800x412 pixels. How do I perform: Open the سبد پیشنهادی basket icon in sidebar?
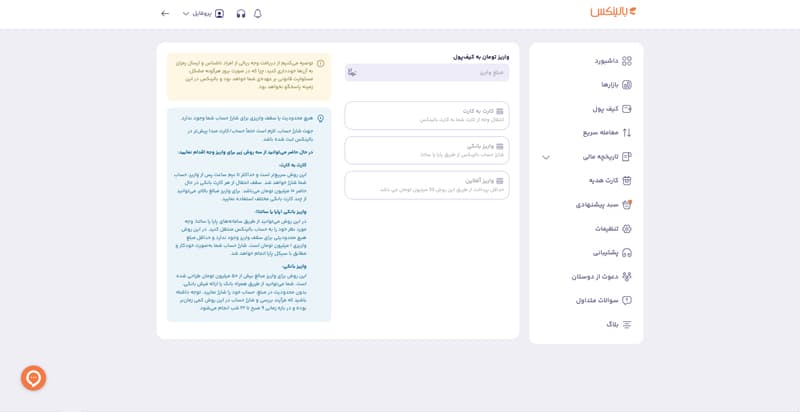click(627, 204)
